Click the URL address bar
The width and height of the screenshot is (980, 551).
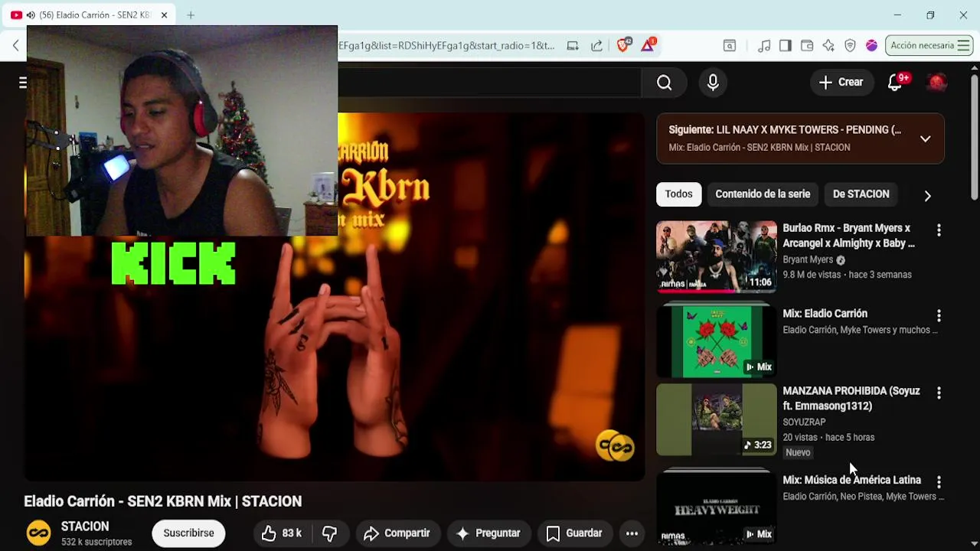click(447, 46)
